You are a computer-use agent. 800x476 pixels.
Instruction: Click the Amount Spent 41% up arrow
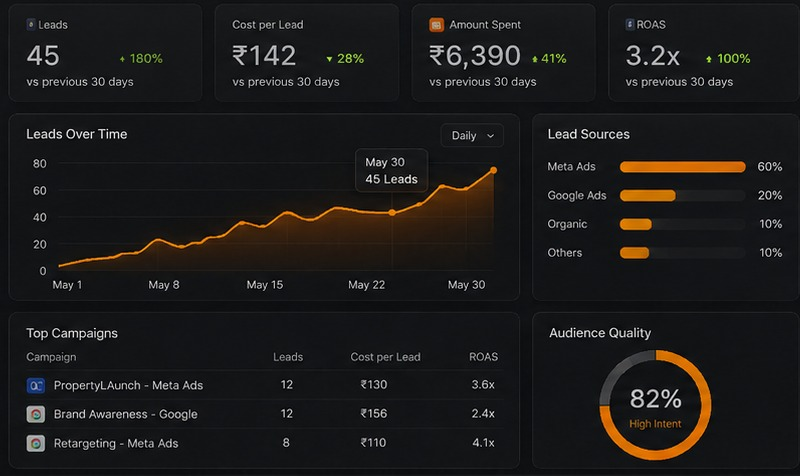tap(535, 59)
